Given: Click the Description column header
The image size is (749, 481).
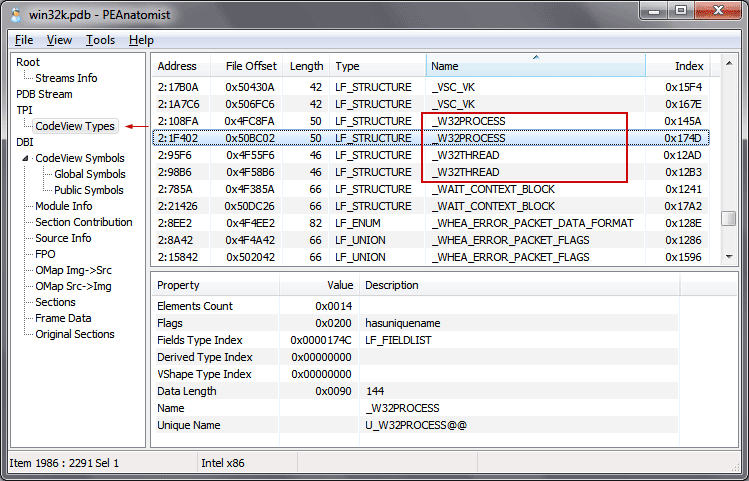Looking at the screenshot, I should [519, 285].
